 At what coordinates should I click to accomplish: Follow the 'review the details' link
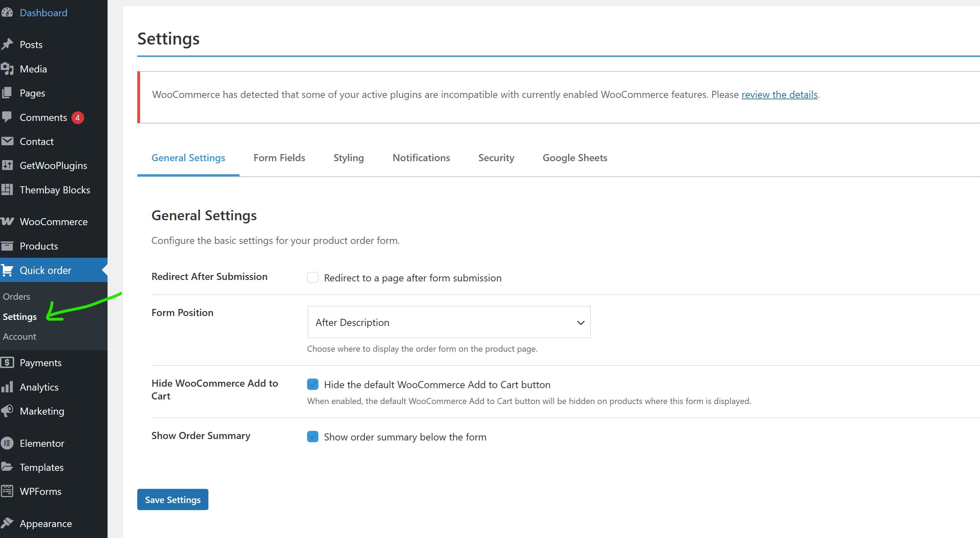coord(779,94)
